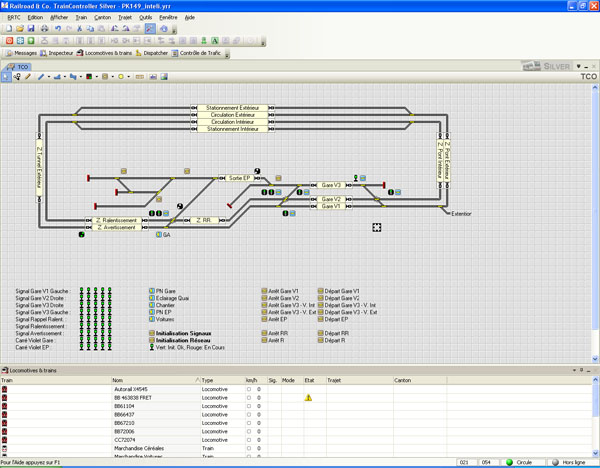Open the Canton menu
The image size is (600, 468).
pyautogui.click(x=102, y=17)
